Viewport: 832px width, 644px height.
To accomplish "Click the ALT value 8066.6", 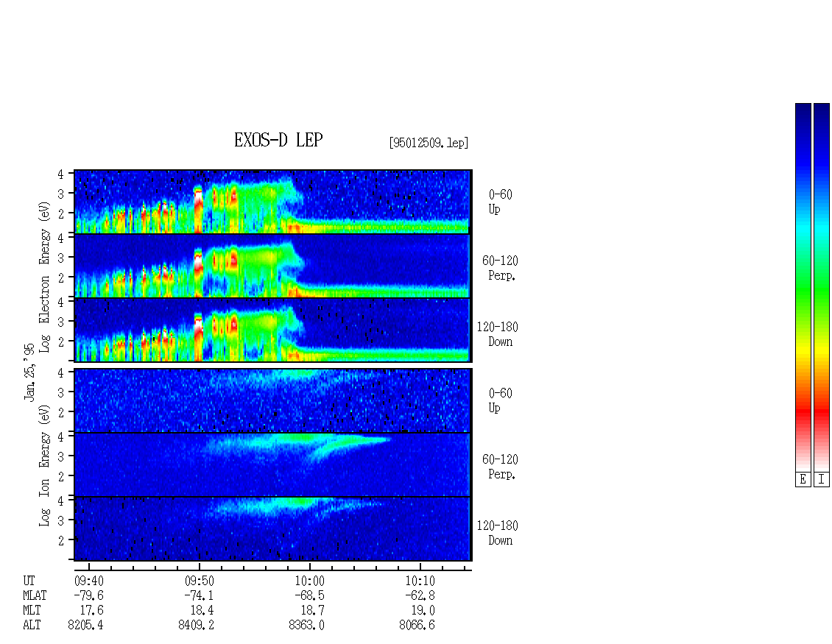I will tap(417, 626).
